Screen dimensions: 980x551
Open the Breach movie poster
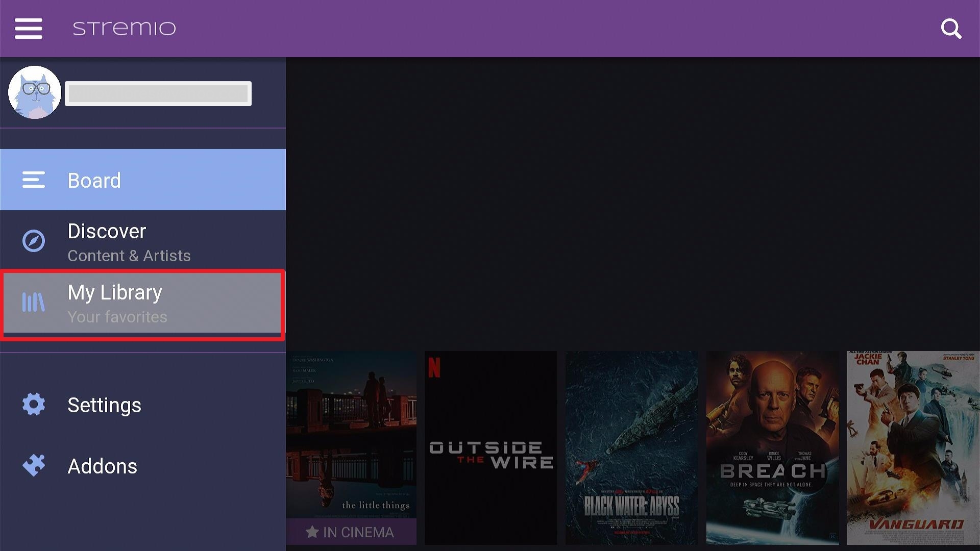(773, 448)
